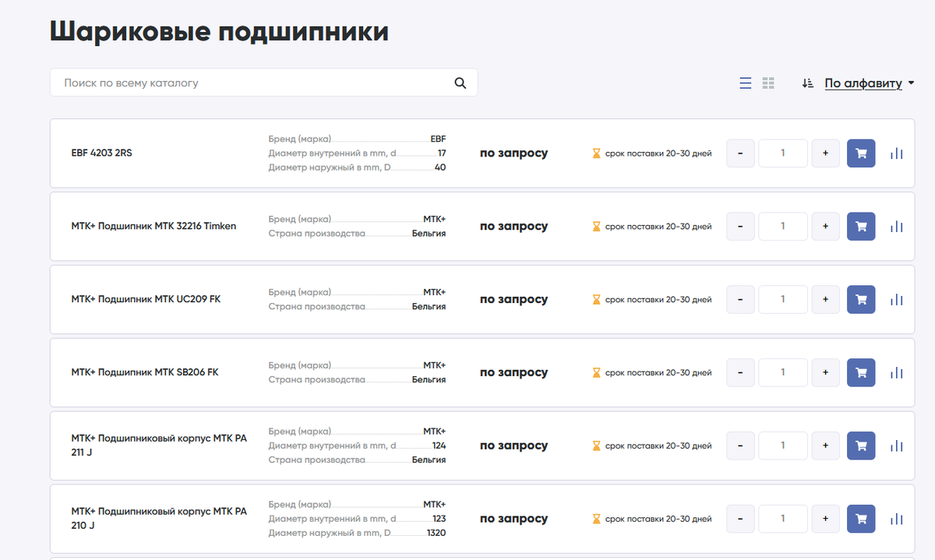Click quantity field of MTK PA 210 J
This screenshot has height=560, width=935.
(x=783, y=519)
